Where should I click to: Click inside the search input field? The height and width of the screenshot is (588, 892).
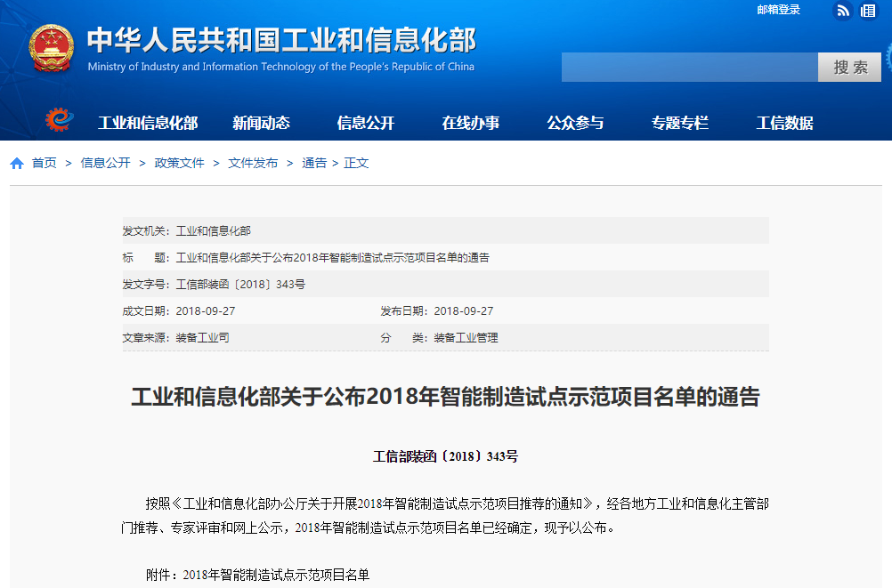click(690, 67)
